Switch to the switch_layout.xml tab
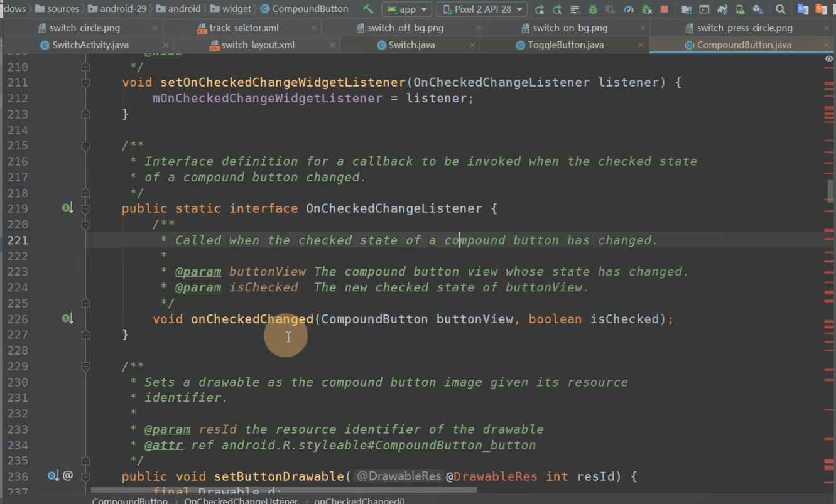The height and width of the screenshot is (504, 836). (x=258, y=45)
